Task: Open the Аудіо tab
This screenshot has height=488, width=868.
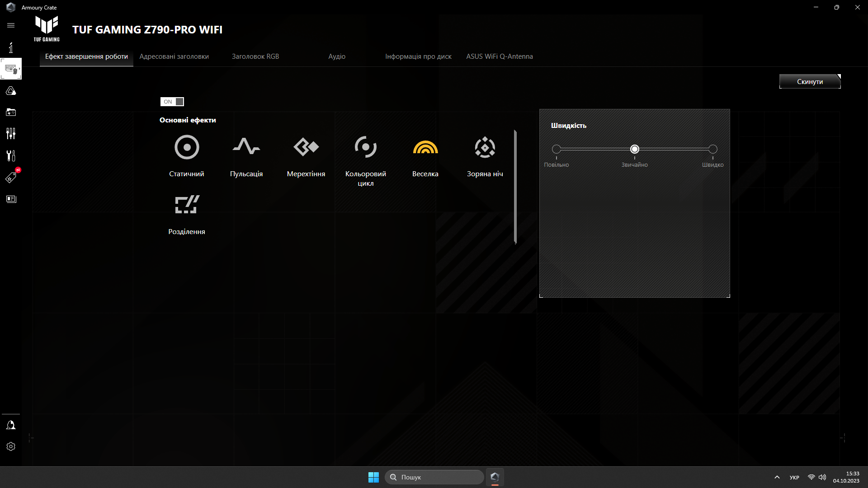Action: click(337, 56)
